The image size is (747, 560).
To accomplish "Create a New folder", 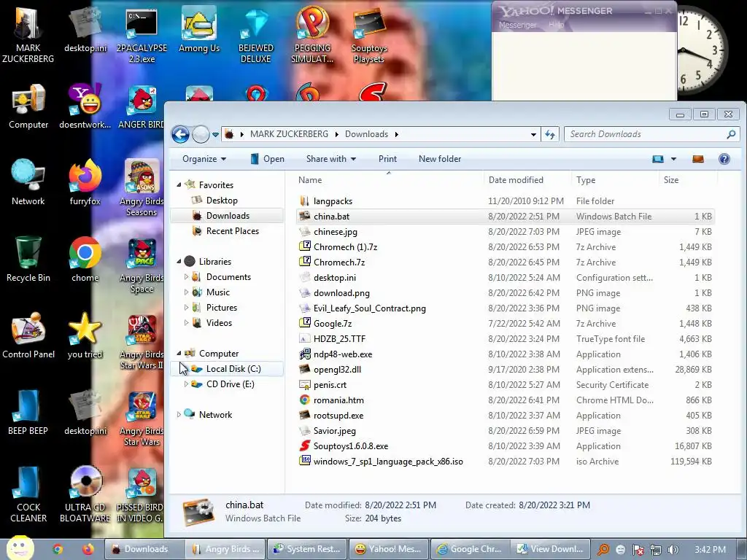I will click(440, 159).
